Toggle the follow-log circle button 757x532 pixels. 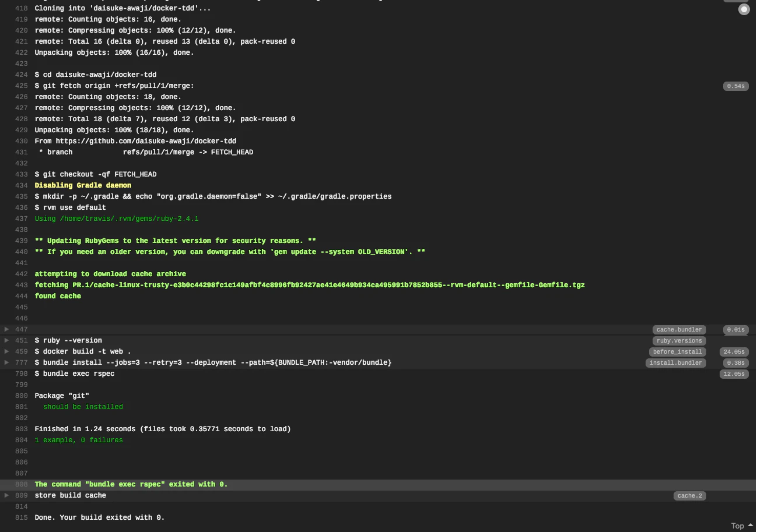tap(744, 9)
